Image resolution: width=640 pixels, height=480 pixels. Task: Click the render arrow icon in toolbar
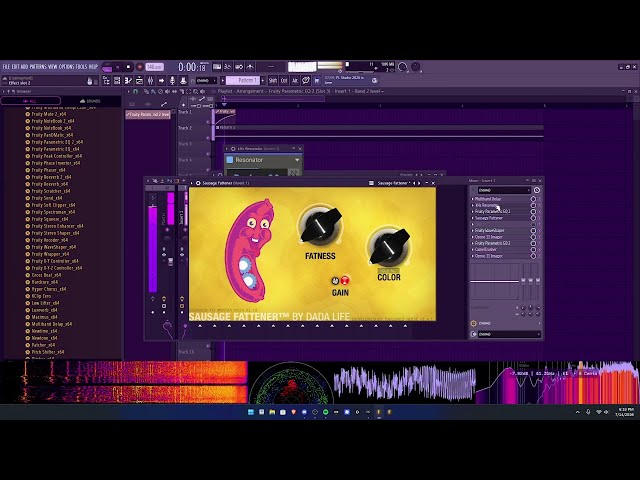[161, 80]
